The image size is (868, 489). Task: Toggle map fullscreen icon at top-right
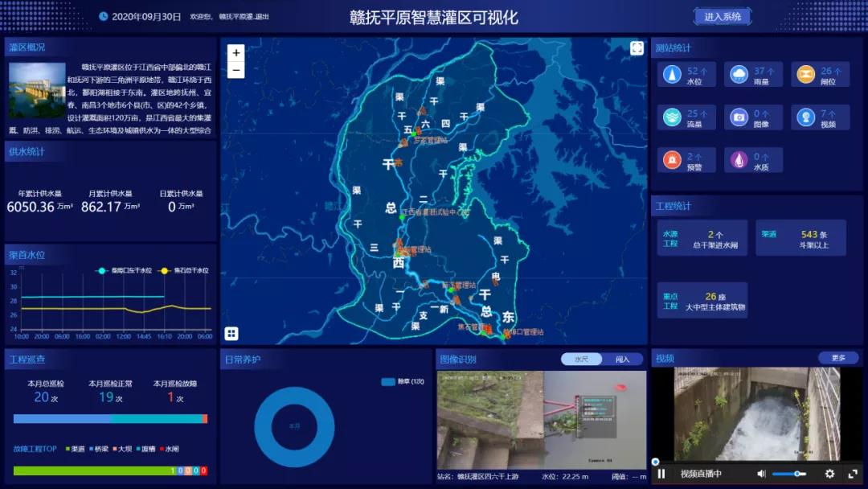pyautogui.click(x=637, y=48)
